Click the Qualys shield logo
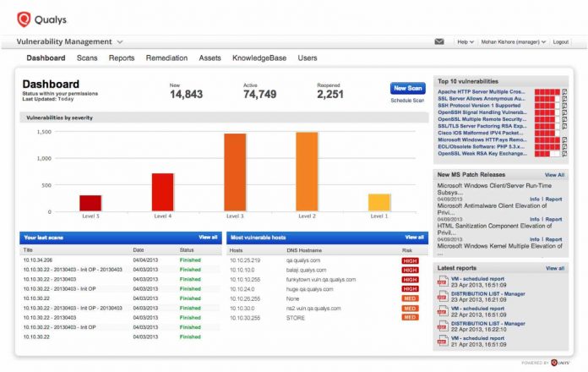This screenshot has width=588, height=372. click(24, 19)
